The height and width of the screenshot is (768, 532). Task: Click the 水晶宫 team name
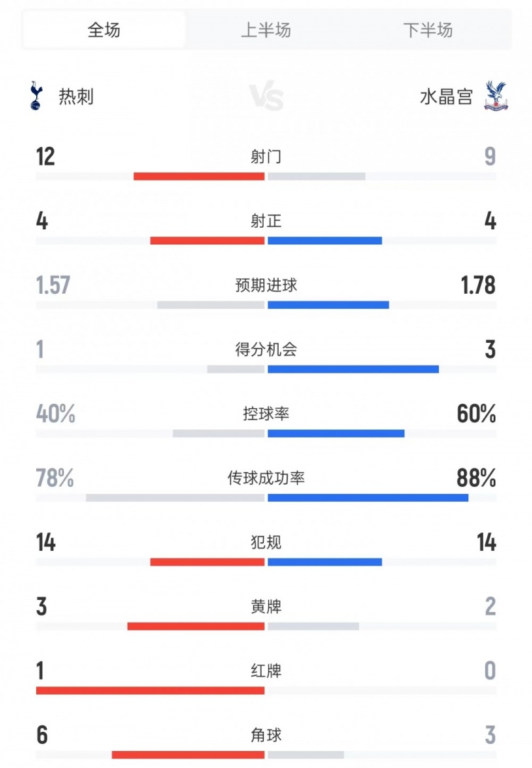446,97
